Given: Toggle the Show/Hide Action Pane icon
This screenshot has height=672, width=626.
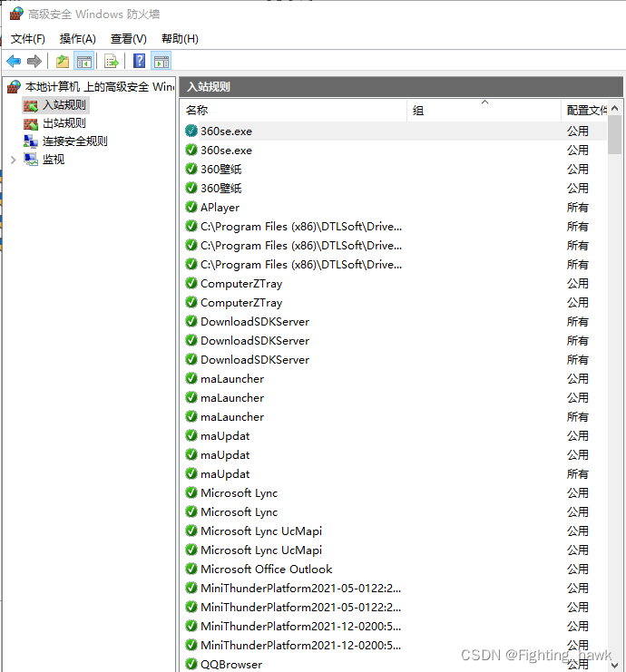Looking at the screenshot, I should (161, 62).
